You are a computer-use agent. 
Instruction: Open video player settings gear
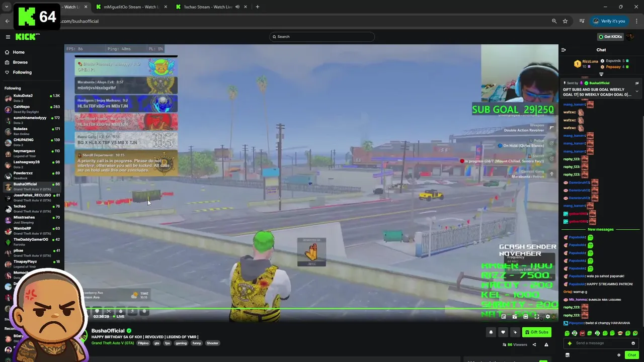click(x=548, y=317)
